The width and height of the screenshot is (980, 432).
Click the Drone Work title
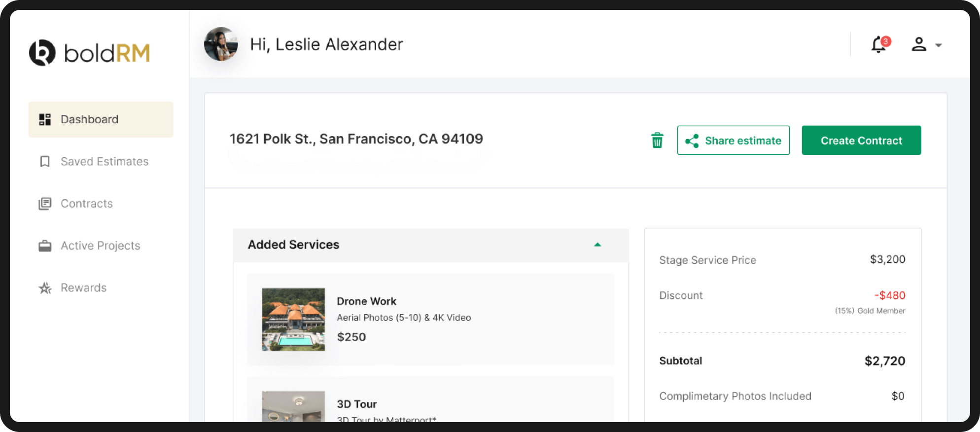(366, 301)
